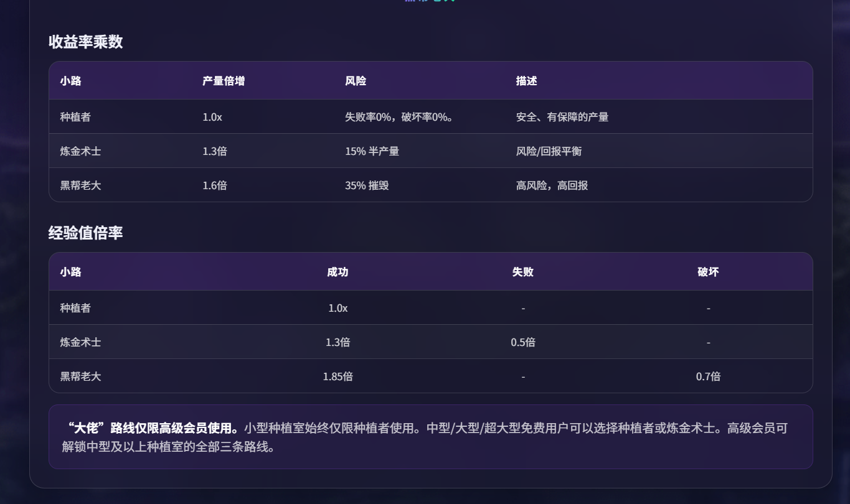Select 种植者 row in 收益率乘数 table

pyautogui.click(x=75, y=117)
